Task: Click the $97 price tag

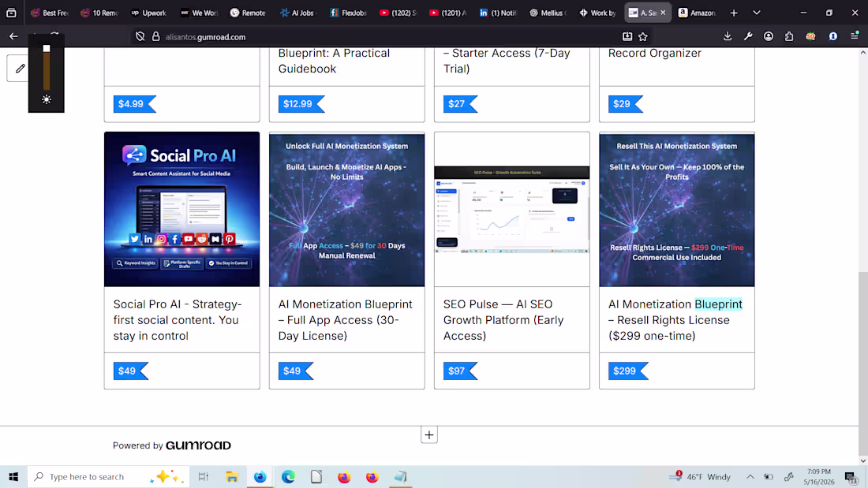Action: 459,371
